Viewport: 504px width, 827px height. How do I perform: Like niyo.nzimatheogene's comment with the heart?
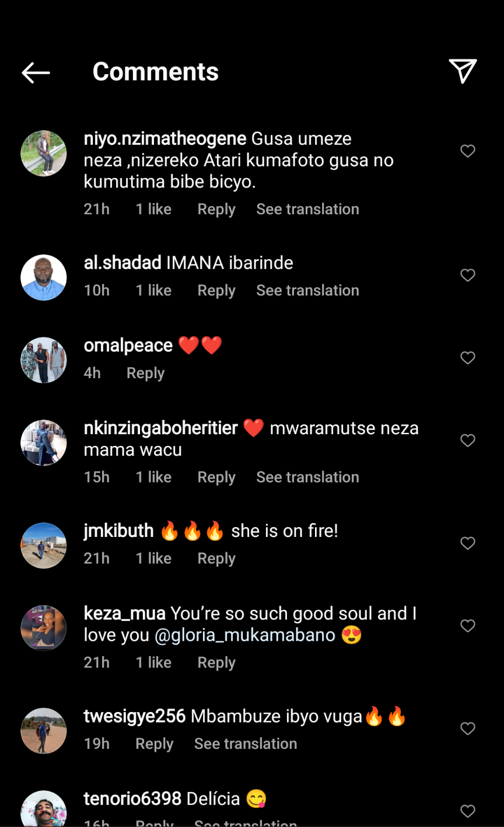pyautogui.click(x=468, y=151)
